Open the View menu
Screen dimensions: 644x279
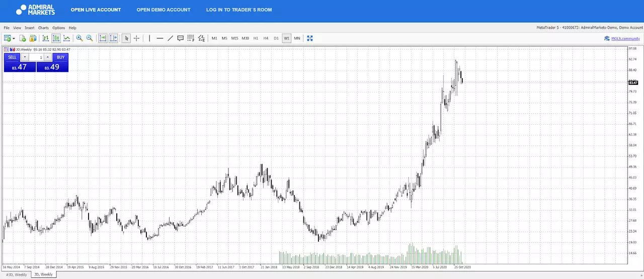click(x=17, y=28)
